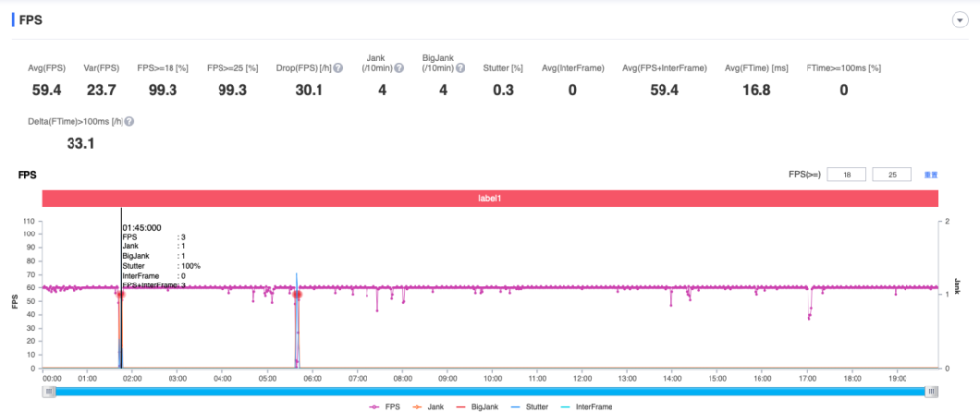Toggle the FPS series in chart legend
This screenshot has height=412, width=980.
click(x=384, y=406)
